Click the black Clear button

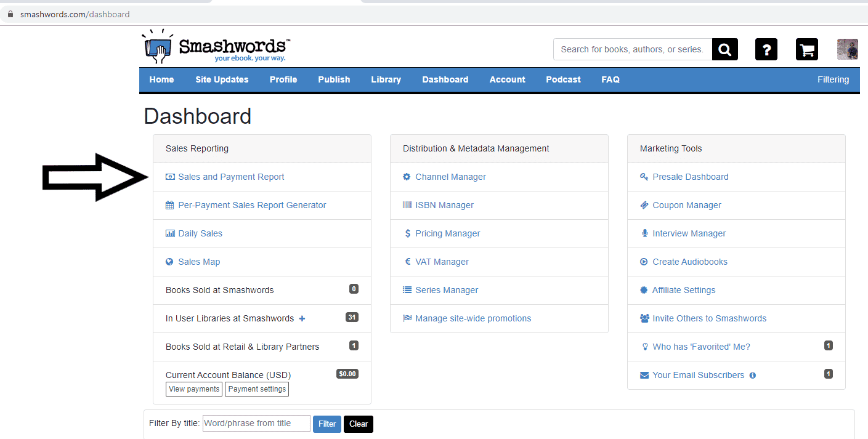pos(359,424)
